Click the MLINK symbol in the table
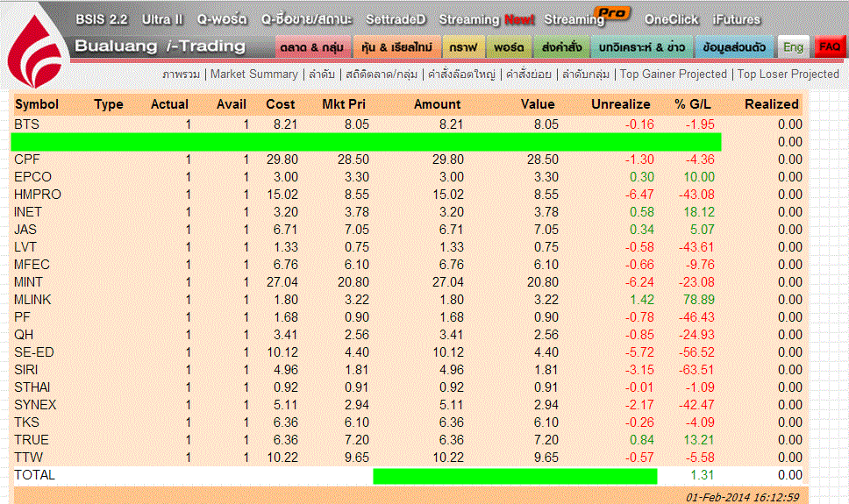This screenshot has height=504, width=849. pyautogui.click(x=33, y=300)
